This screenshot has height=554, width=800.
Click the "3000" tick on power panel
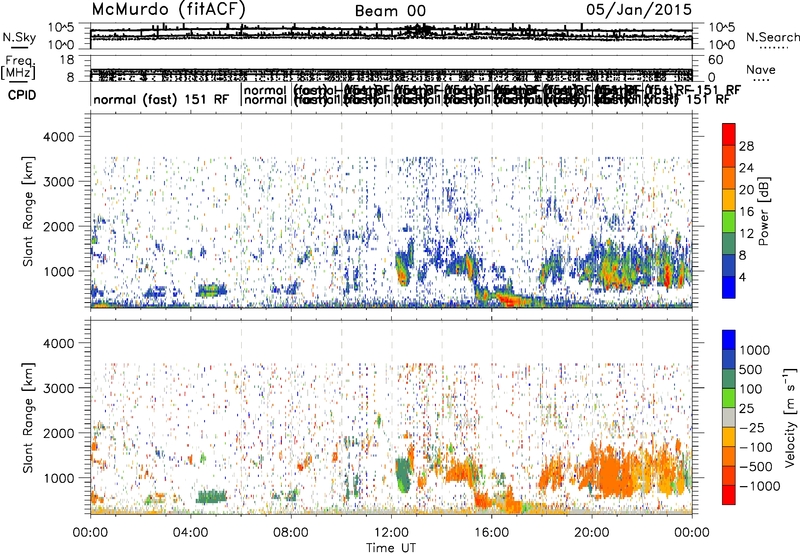[x=58, y=182]
